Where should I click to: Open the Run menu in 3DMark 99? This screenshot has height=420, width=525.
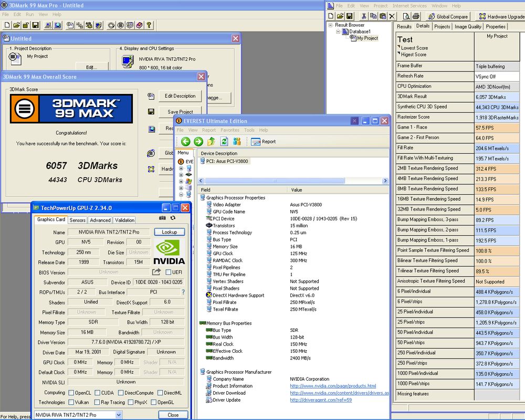pyautogui.click(x=29, y=14)
